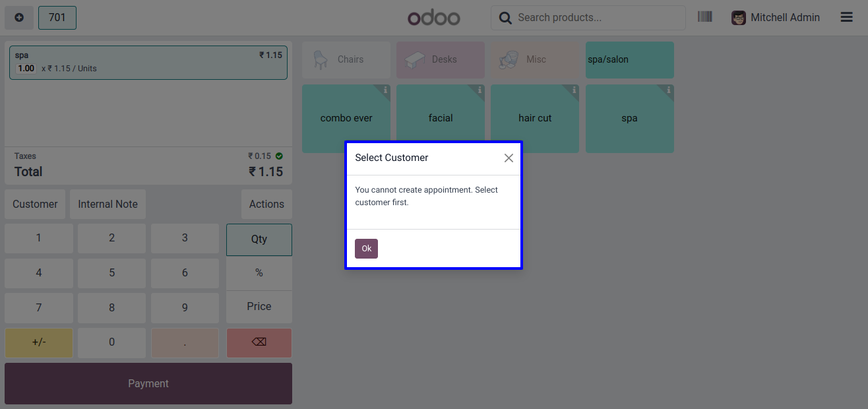This screenshot has width=868, height=409.
Task: Show info for the combo ever product
Action: pyautogui.click(x=385, y=90)
